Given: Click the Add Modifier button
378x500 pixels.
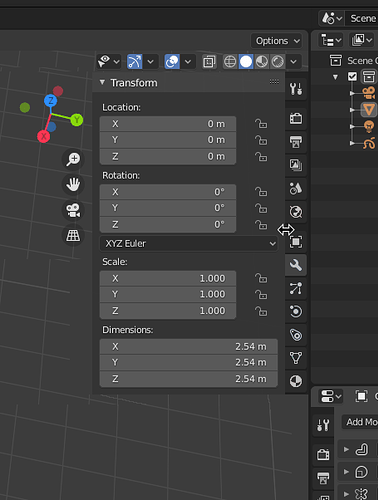Looking at the screenshot, I should tap(360, 422).
